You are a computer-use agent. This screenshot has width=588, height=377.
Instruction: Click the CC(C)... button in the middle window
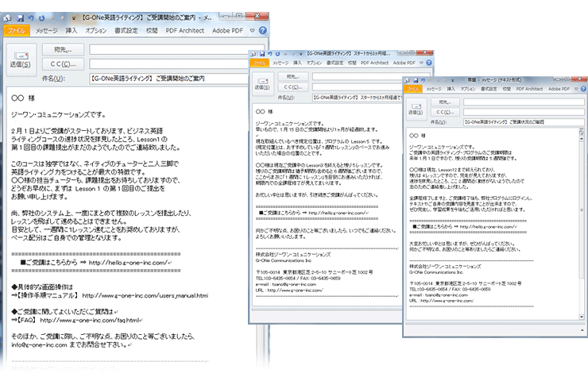pyautogui.click(x=293, y=87)
